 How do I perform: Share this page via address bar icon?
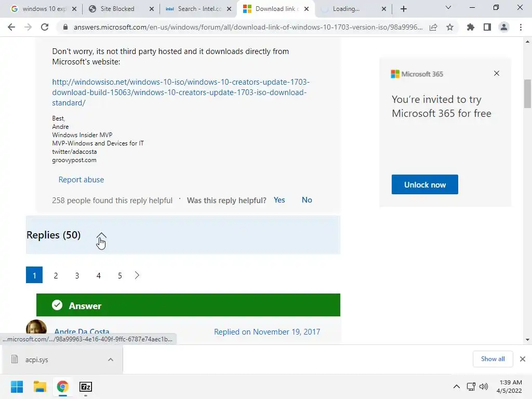pos(433,27)
